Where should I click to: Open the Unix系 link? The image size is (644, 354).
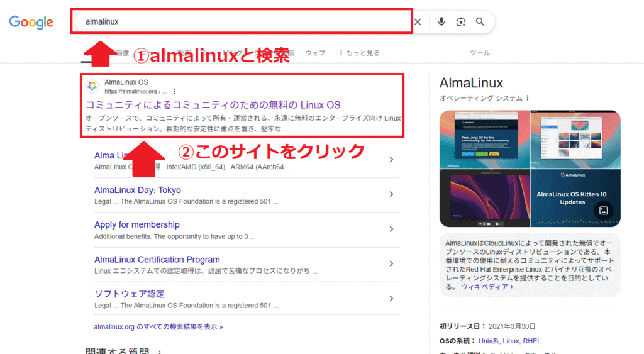tap(489, 341)
